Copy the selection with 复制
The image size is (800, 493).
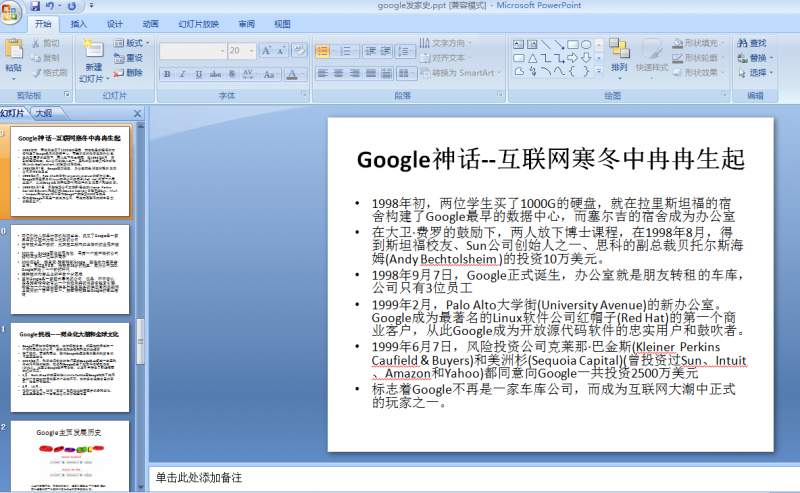click(x=46, y=58)
